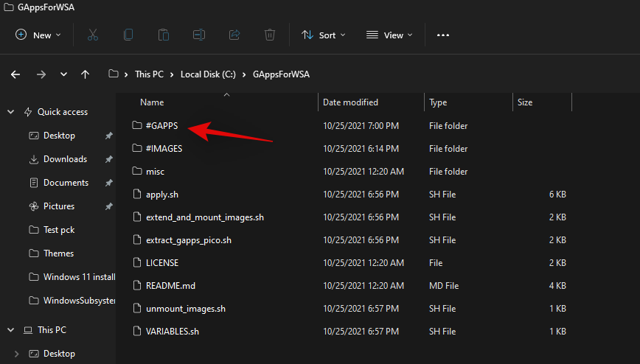Click the Delete trash can icon

(x=270, y=35)
